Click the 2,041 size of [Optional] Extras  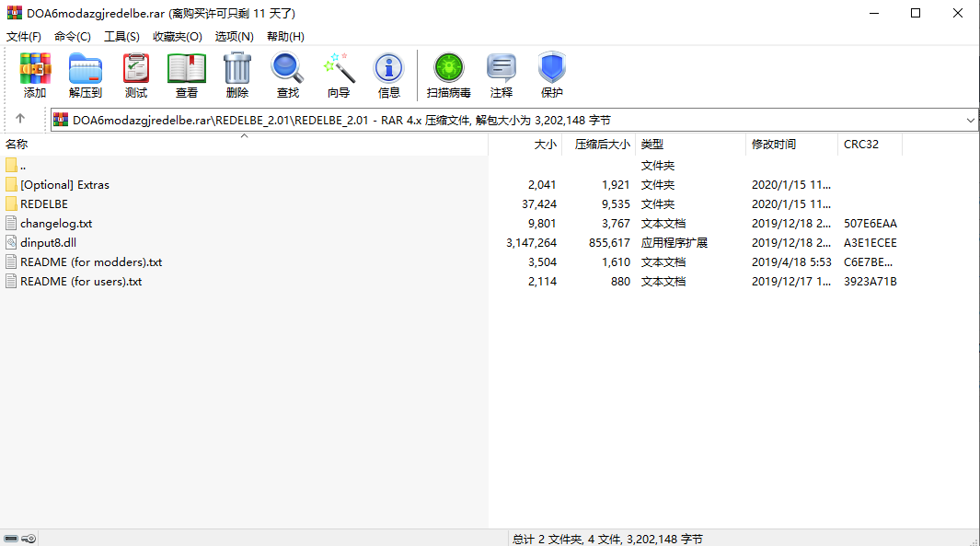(542, 184)
